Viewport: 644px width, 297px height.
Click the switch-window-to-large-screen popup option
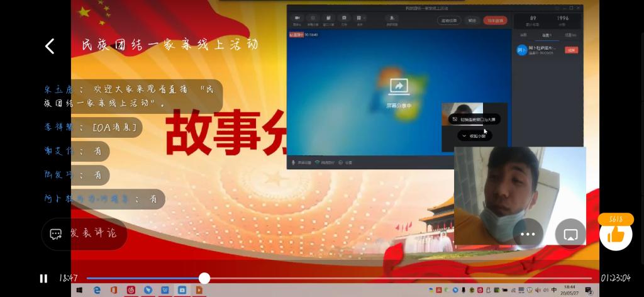[x=475, y=119]
